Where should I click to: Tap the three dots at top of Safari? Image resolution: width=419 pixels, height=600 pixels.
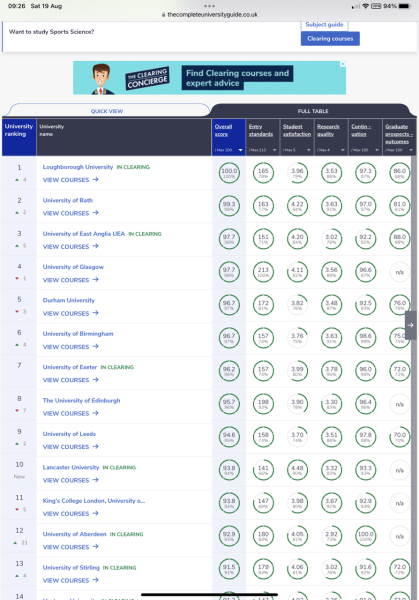(x=209, y=6)
